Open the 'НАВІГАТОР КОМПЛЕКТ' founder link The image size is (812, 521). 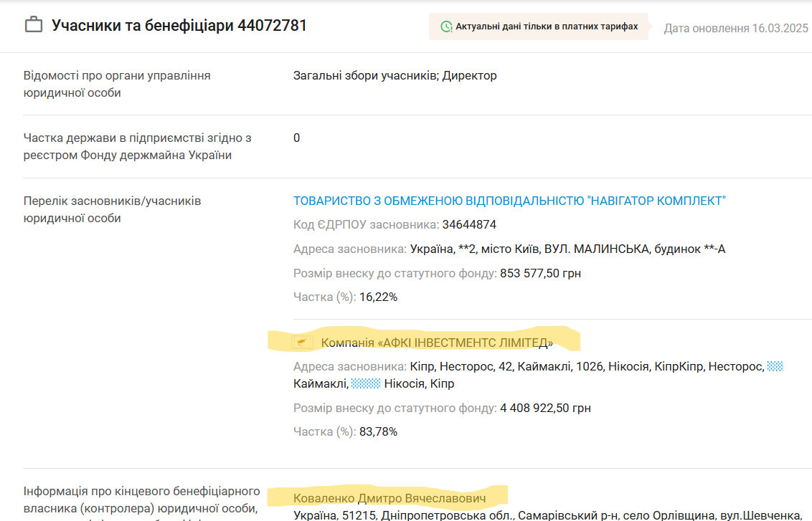(x=509, y=201)
